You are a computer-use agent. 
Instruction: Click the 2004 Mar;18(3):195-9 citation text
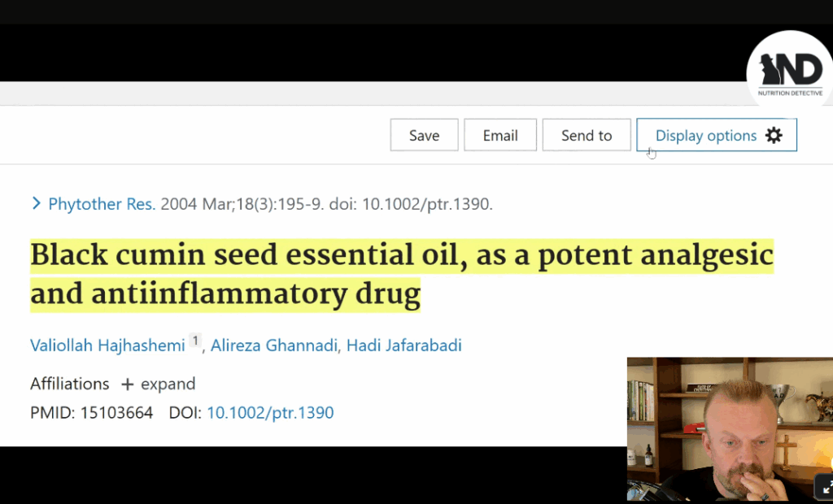coord(242,204)
